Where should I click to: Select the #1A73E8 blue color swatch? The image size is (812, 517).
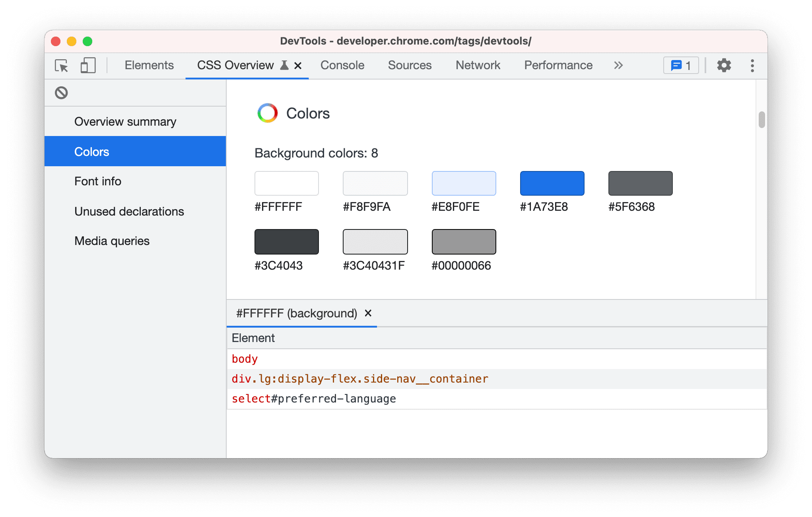[553, 183]
